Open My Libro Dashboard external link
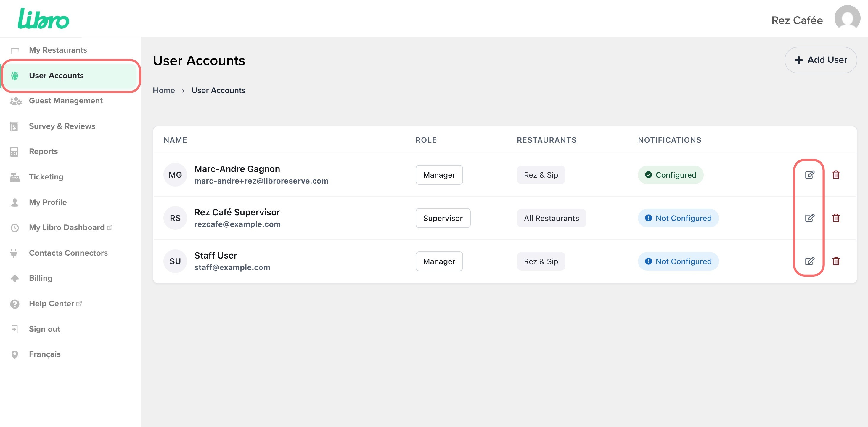Image resolution: width=868 pixels, height=427 pixels. coord(67,227)
